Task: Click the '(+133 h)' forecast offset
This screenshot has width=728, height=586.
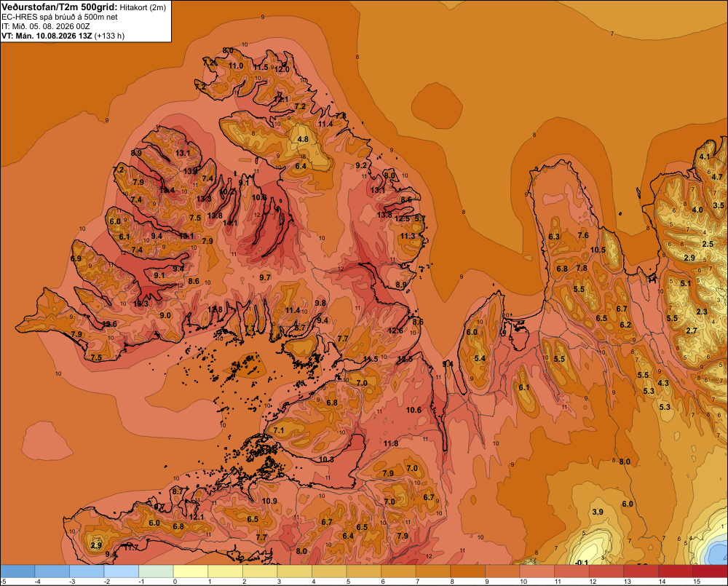Action: [109, 36]
